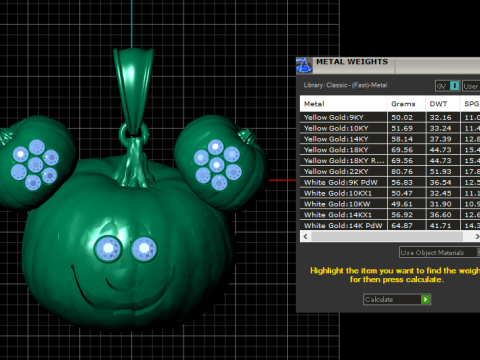Select center gem of left ear cluster
This screenshot has width=480, height=360.
(x=35, y=165)
